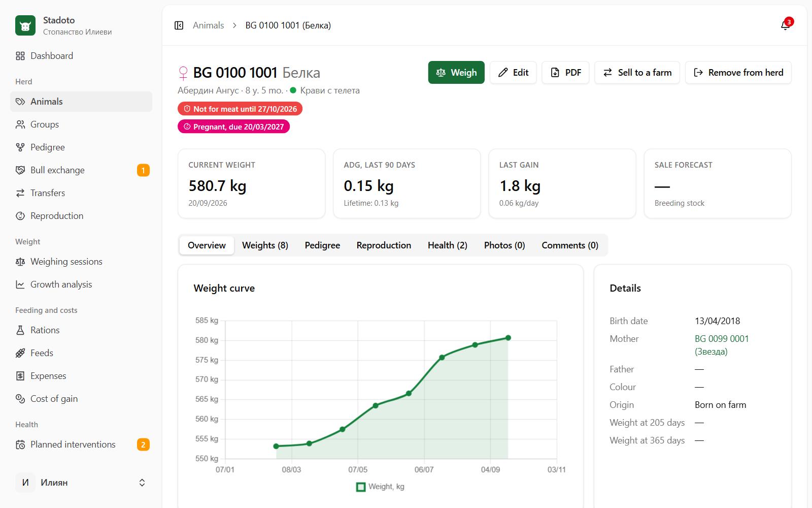This screenshot has height=508, width=812.
Task: Toggle Weight, kg legend series
Action: point(380,487)
